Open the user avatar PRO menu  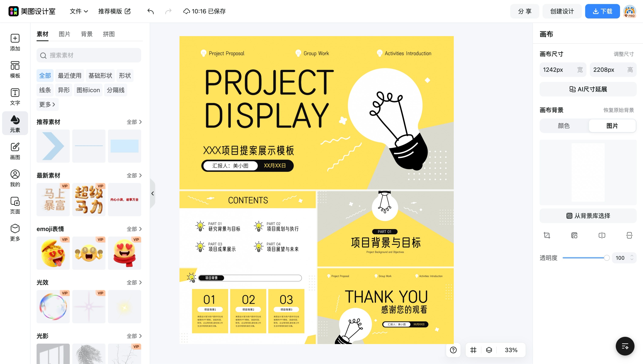630,11
